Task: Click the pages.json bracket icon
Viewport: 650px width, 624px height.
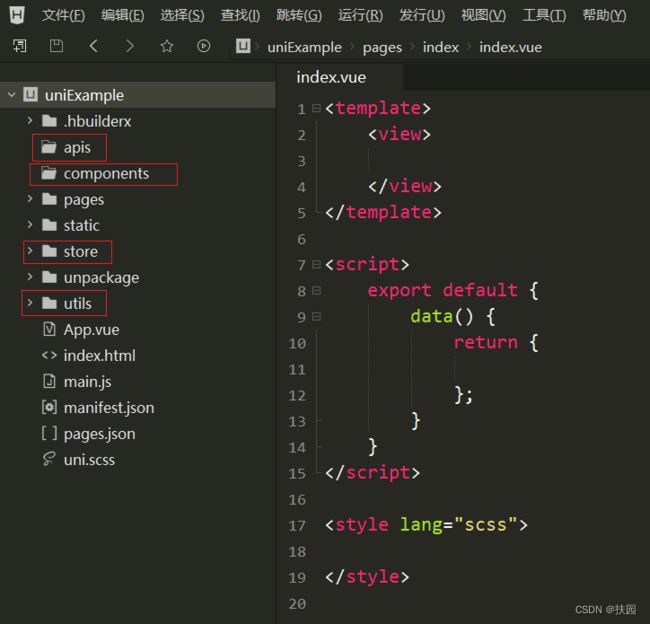Action: [49, 433]
